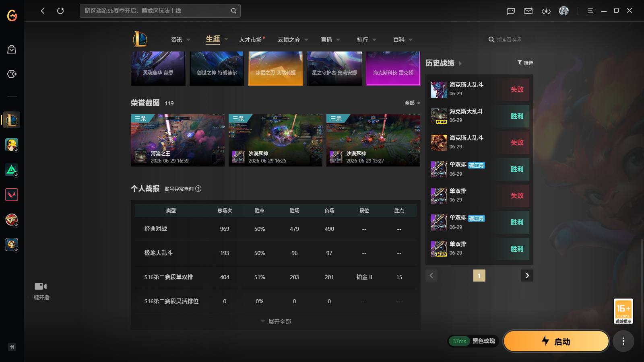
Task: Open 沙漠死神 screenshot from 16:25
Action: pos(276,140)
